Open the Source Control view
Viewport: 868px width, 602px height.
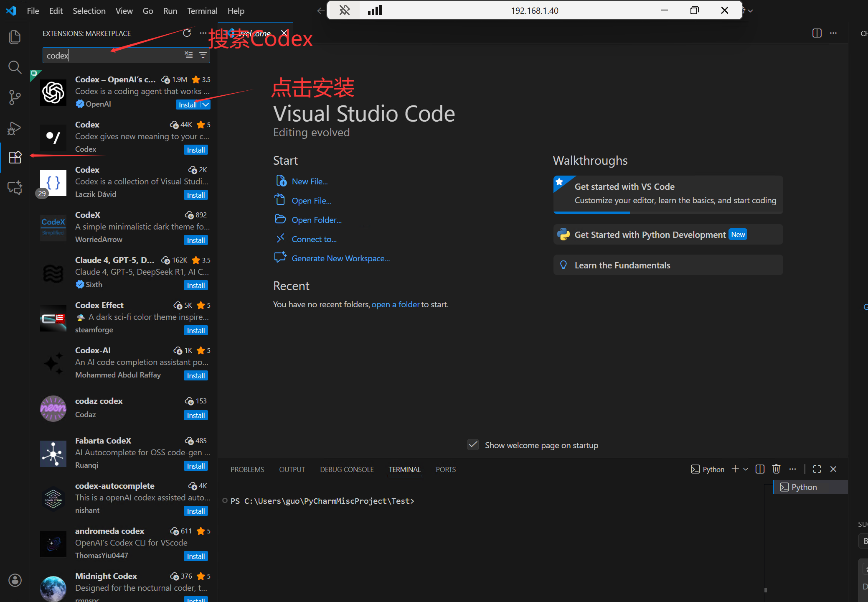15,97
